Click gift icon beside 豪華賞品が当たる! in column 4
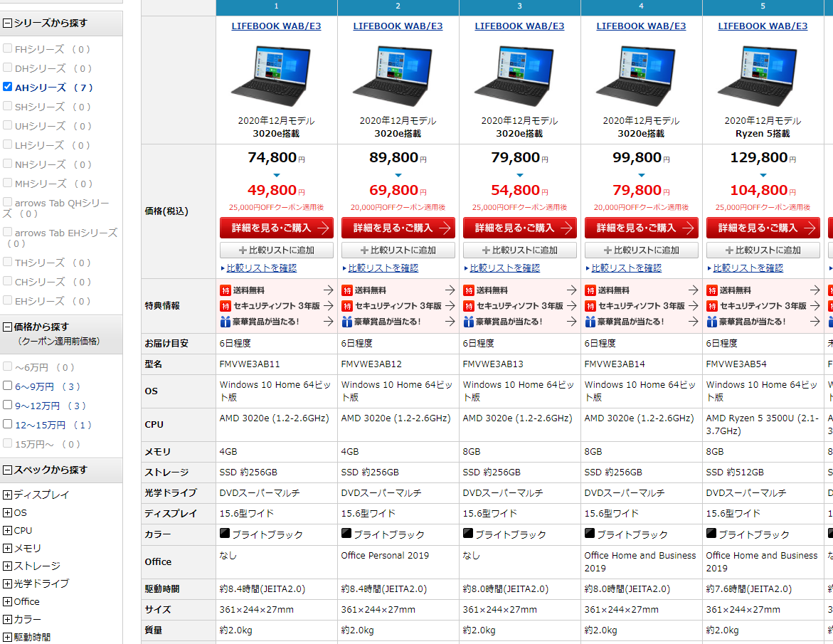This screenshot has width=833, height=644. click(590, 321)
